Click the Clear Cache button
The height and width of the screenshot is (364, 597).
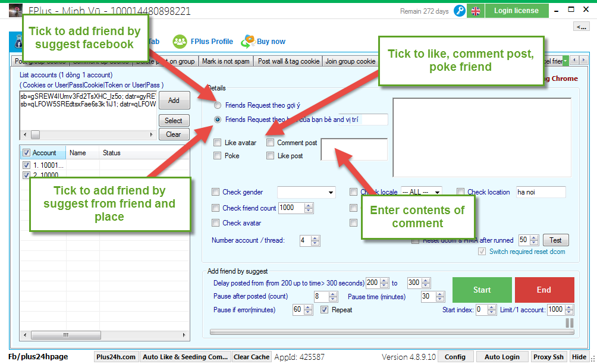pos(252,357)
